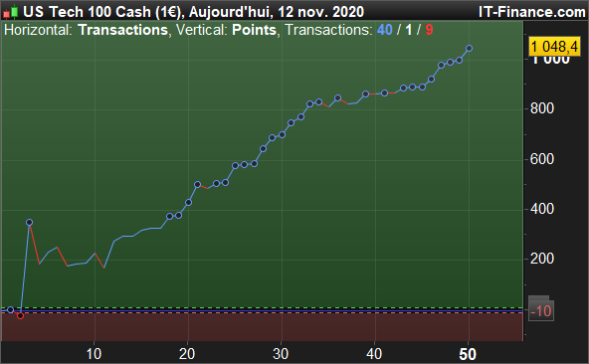Viewport: 589px width, 364px height.
Task: Click the yellow 1 048,4 value label
Action: pyautogui.click(x=554, y=47)
